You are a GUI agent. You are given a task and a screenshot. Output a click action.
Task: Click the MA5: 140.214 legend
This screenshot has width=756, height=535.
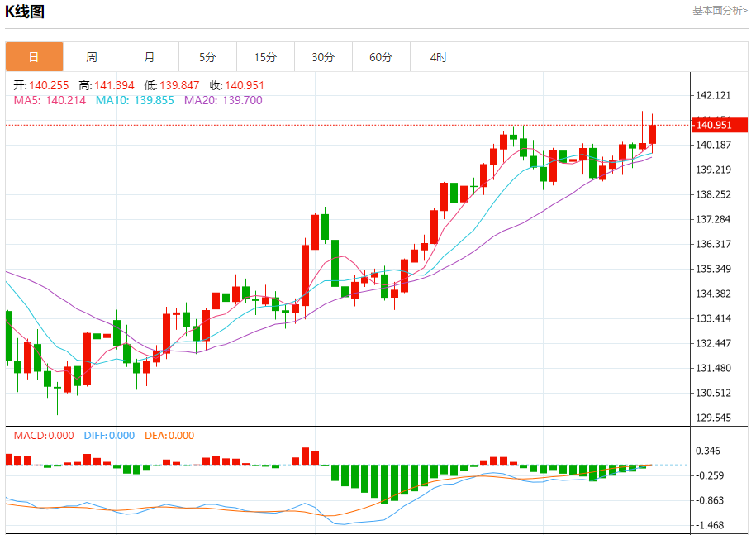[x=50, y=100]
